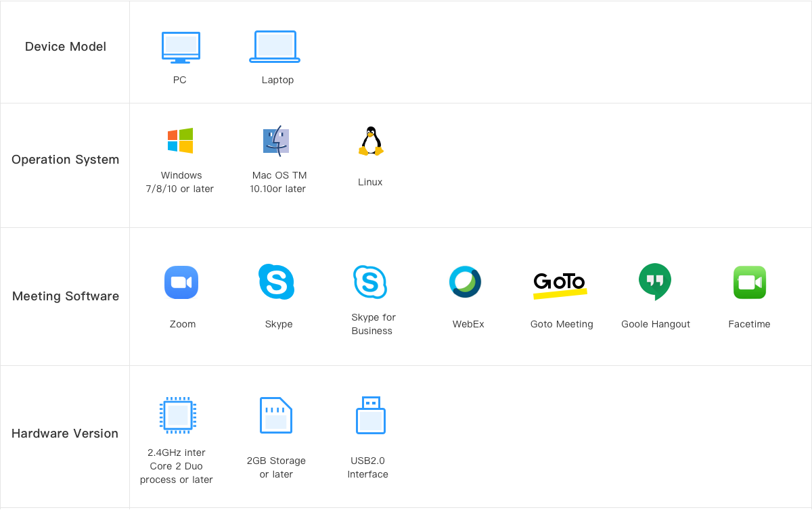The height and width of the screenshot is (510, 812).
Task: Click the PC desktop monitor icon
Action: (181, 47)
